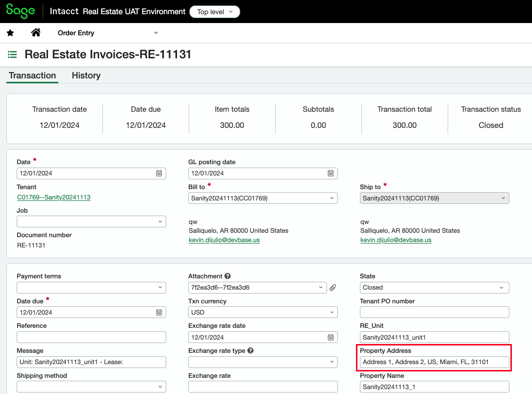Click into the Property Address field
532x394 pixels.
[x=434, y=362]
